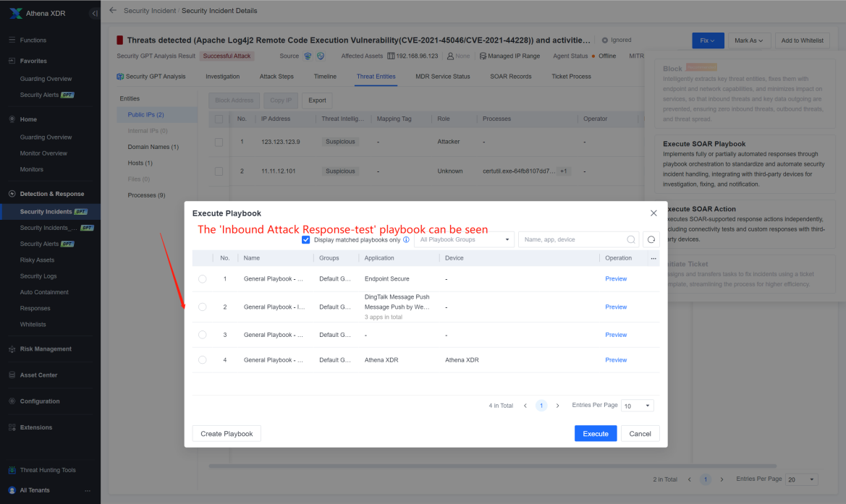Screen dimensions: 846x504
Task: Select radio button for playbook row 4
Action: pos(202,360)
